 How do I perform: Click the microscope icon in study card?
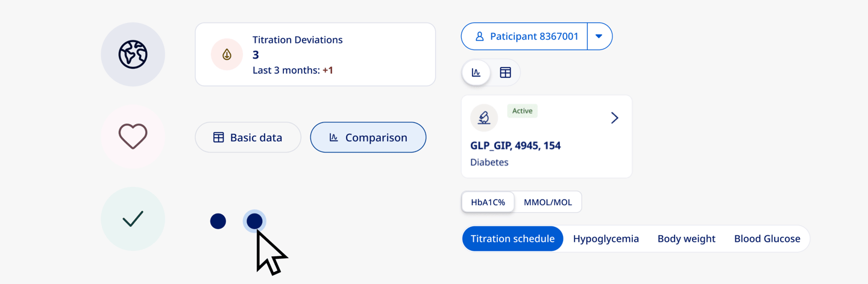coord(483,118)
